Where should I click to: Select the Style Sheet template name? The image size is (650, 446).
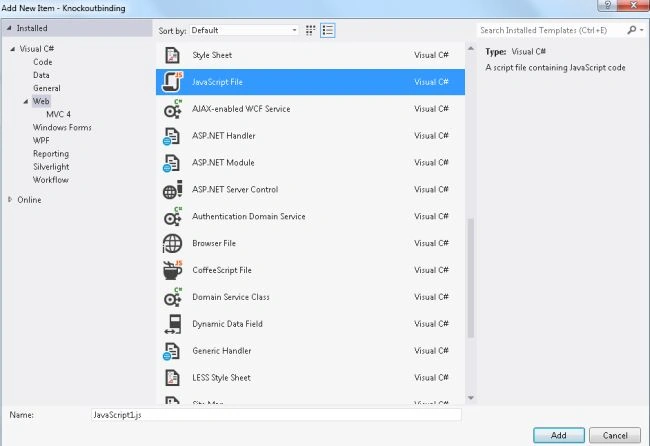(212, 55)
